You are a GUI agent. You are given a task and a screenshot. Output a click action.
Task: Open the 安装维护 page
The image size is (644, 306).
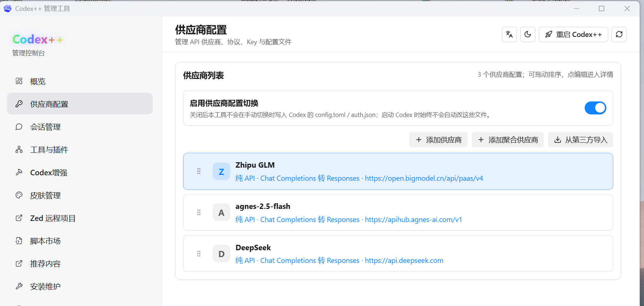(80, 286)
